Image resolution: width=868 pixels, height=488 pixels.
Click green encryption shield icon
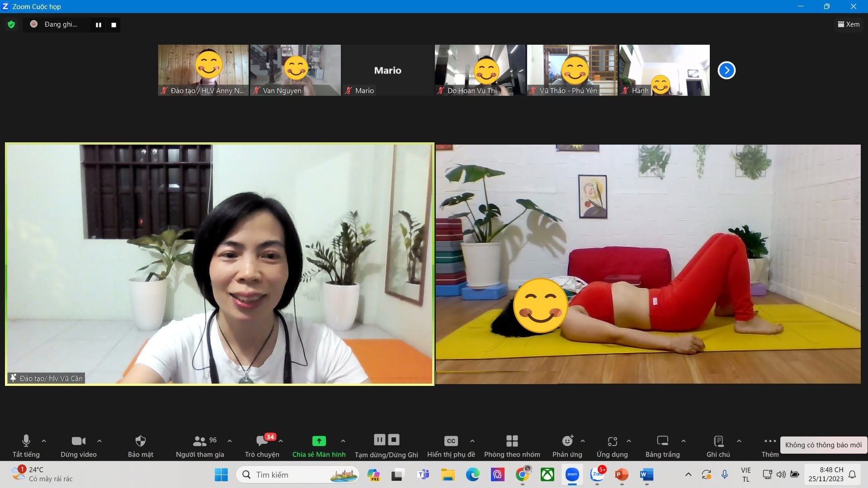[11, 24]
